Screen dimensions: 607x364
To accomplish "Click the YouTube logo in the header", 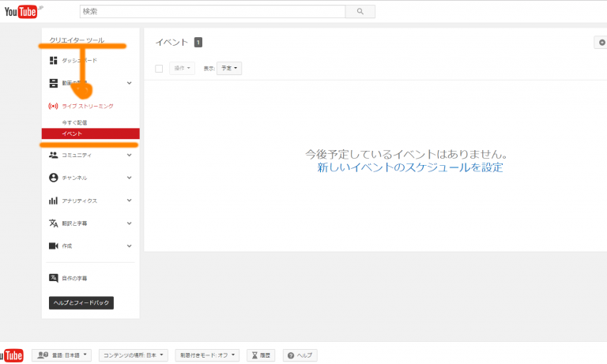I will pyautogui.click(x=22, y=11).
